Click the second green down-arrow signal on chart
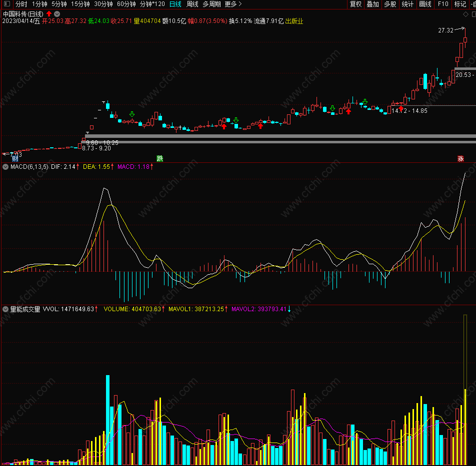The image size is (476, 466). point(236,120)
